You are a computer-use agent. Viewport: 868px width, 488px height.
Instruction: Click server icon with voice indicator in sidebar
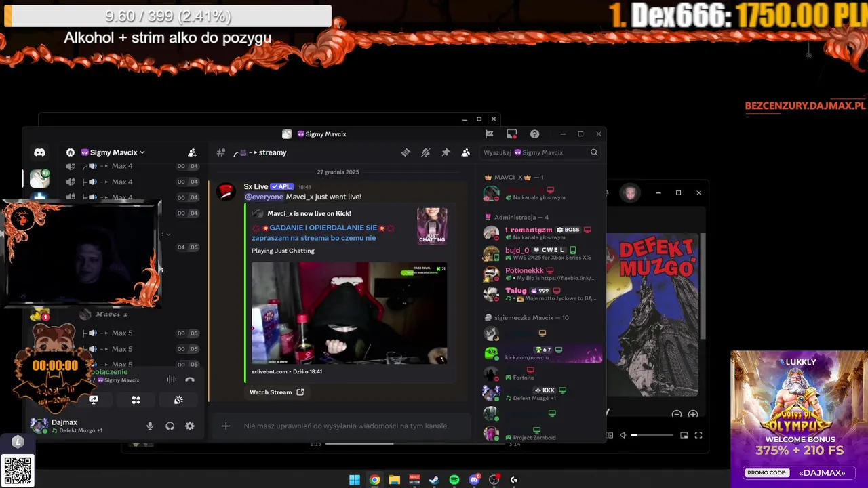pos(39,178)
